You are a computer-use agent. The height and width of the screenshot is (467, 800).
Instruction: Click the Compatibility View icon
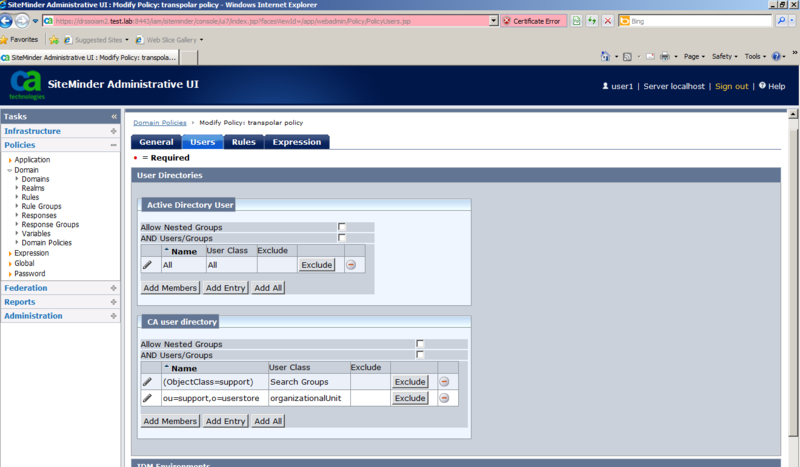point(576,21)
